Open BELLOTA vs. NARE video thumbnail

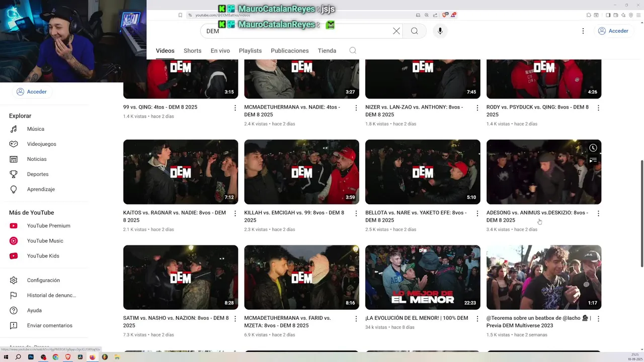(423, 172)
